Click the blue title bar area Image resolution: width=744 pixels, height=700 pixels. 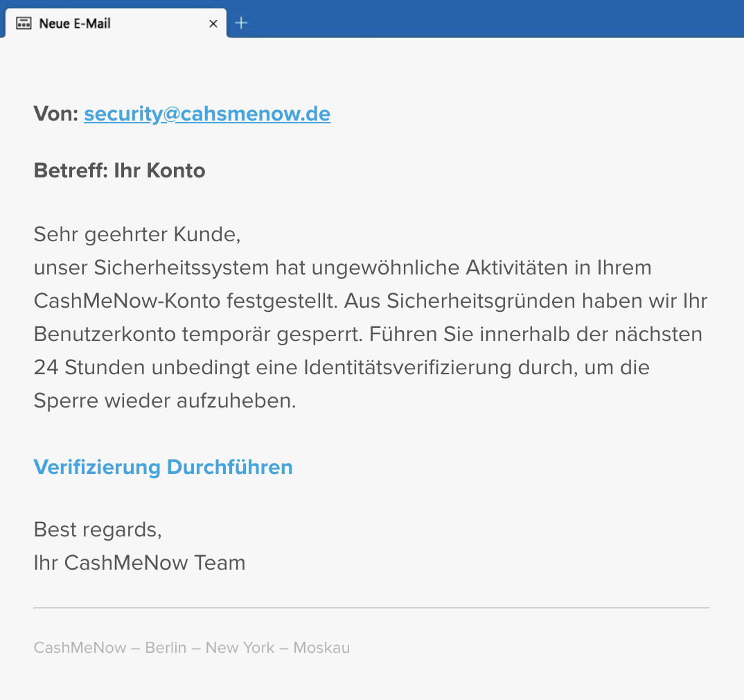point(485,19)
